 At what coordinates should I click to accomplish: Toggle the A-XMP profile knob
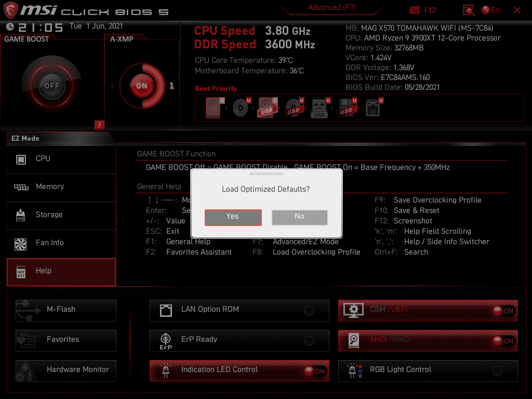[x=142, y=86]
